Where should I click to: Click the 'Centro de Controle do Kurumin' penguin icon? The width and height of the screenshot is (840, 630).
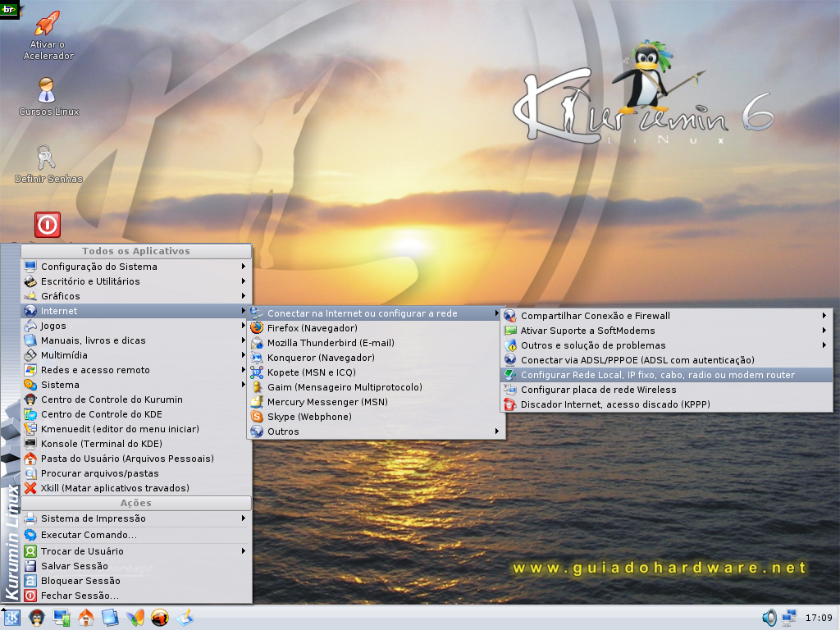pyautogui.click(x=30, y=399)
